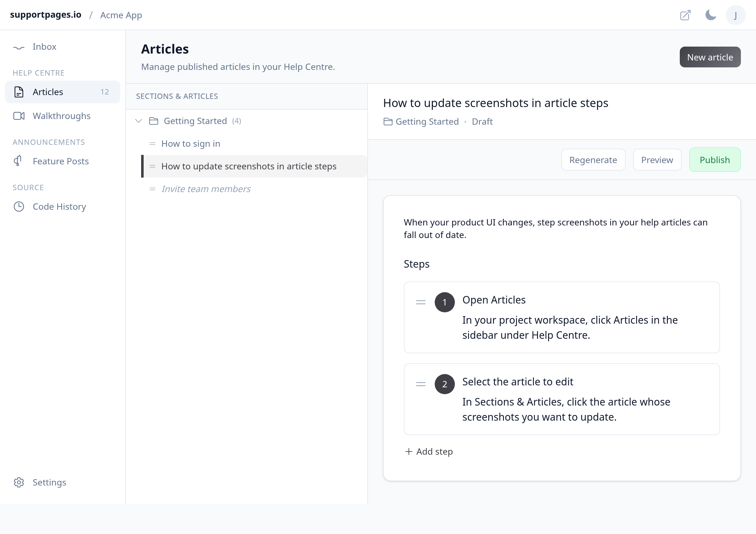Click the intro paragraph about product UI changes
Image resolution: width=756 pixels, height=534 pixels.
(x=555, y=229)
